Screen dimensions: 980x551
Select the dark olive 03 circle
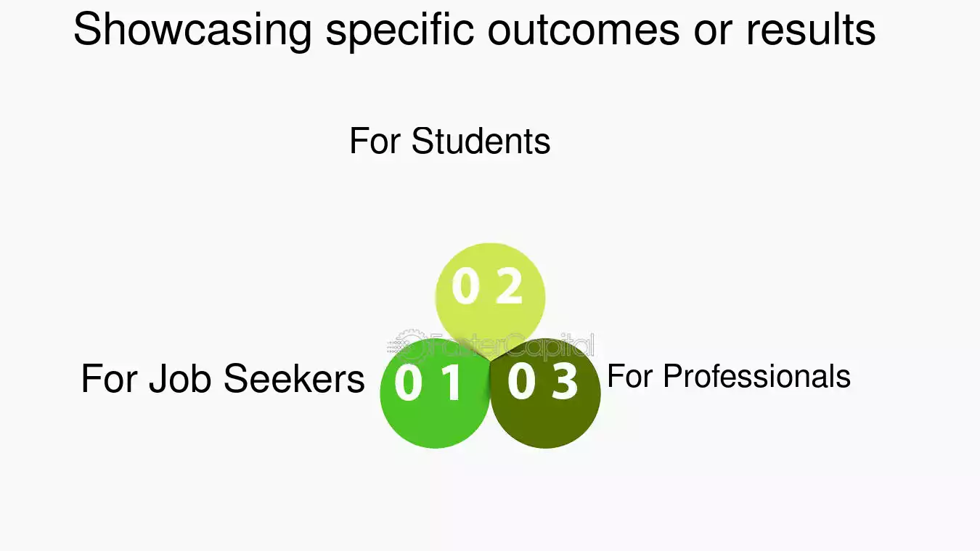(x=545, y=393)
